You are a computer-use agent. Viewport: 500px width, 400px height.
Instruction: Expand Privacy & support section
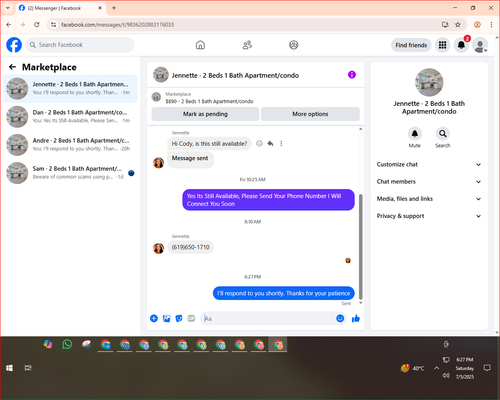point(429,216)
